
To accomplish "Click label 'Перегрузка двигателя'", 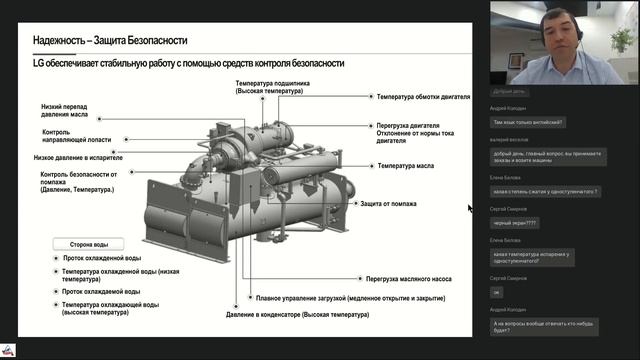I will click(408, 125).
